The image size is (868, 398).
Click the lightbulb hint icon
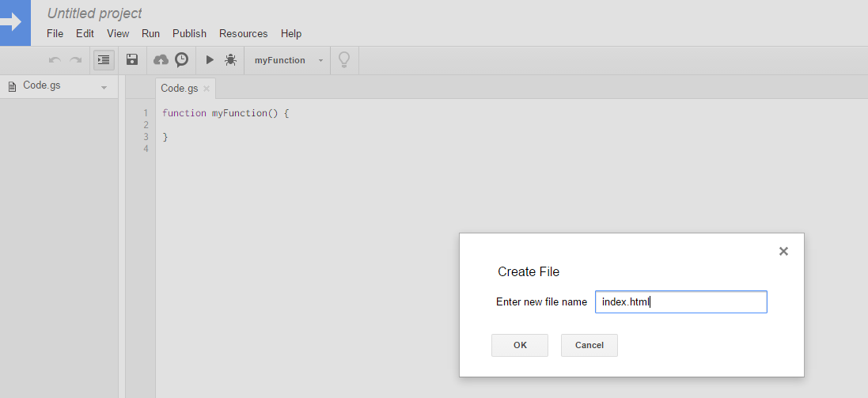[x=344, y=60]
